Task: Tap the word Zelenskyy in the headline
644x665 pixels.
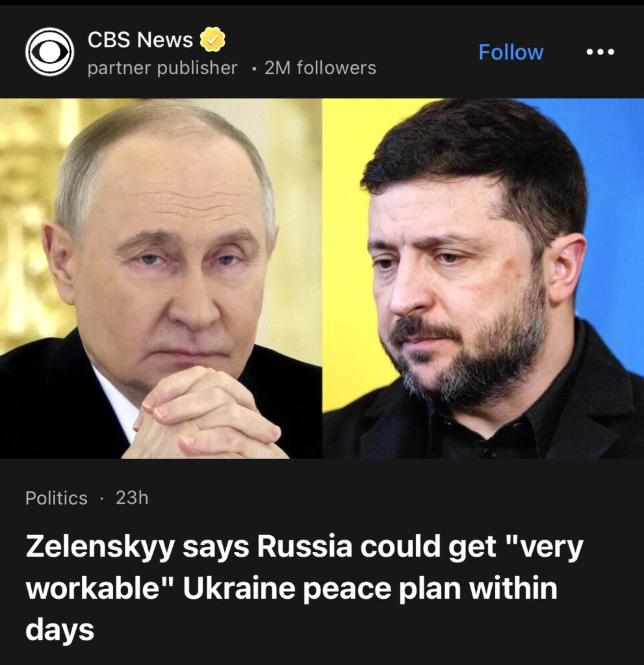Action: coord(100,548)
